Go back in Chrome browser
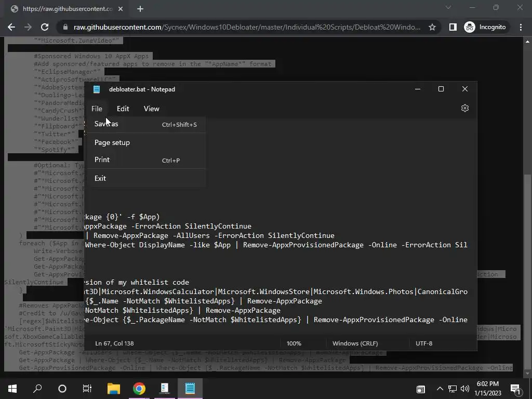Viewport: 532px width, 399px height. point(11,27)
